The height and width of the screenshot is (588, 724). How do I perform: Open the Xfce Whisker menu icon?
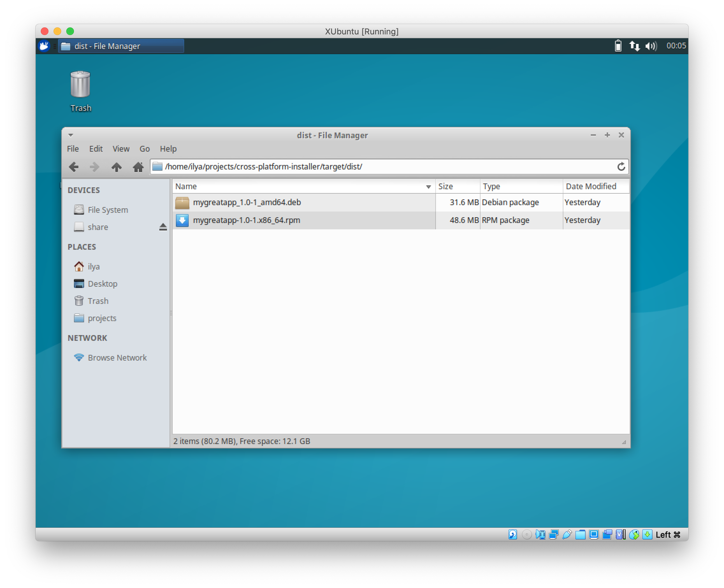point(44,46)
